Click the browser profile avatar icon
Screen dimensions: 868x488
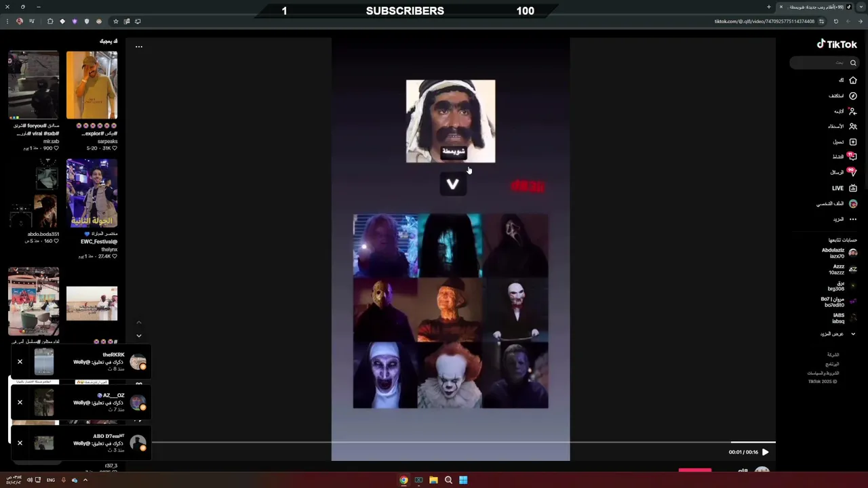(20, 22)
